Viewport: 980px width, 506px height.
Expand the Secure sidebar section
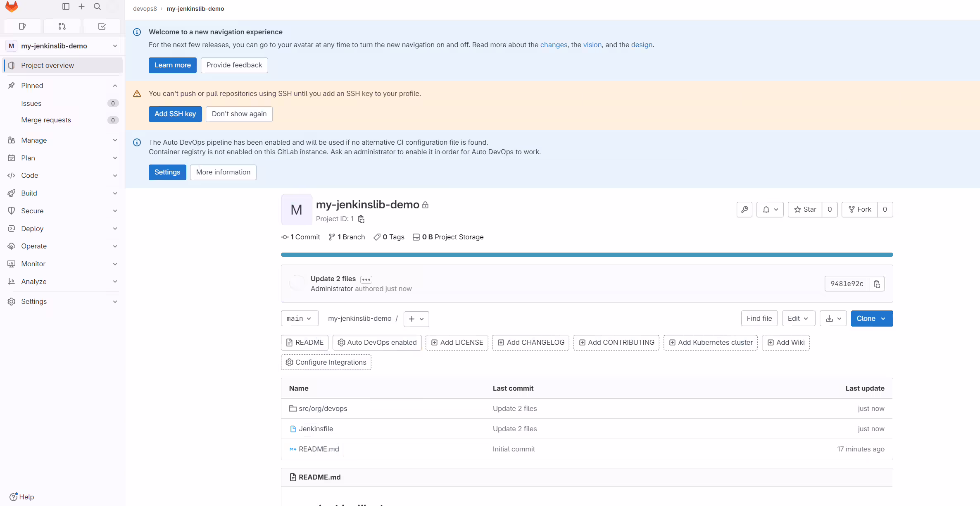pos(62,211)
